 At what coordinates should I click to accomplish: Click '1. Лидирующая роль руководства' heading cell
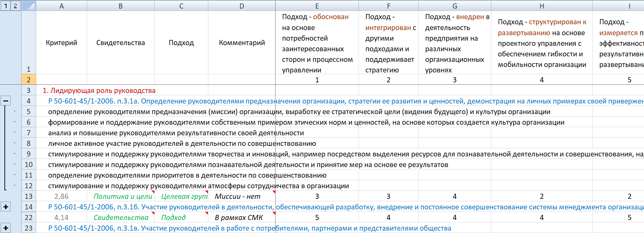(x=99, y=91)
